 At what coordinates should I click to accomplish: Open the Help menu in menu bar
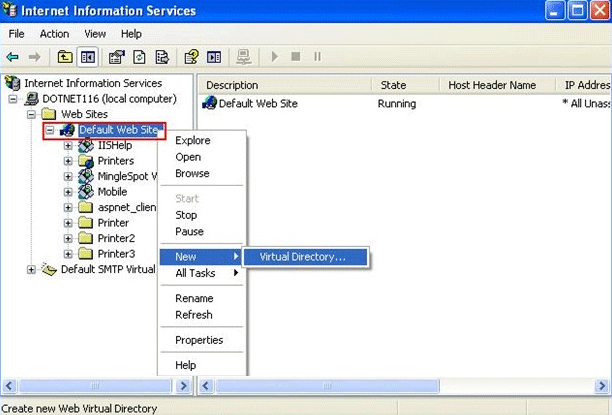(131, 34)
